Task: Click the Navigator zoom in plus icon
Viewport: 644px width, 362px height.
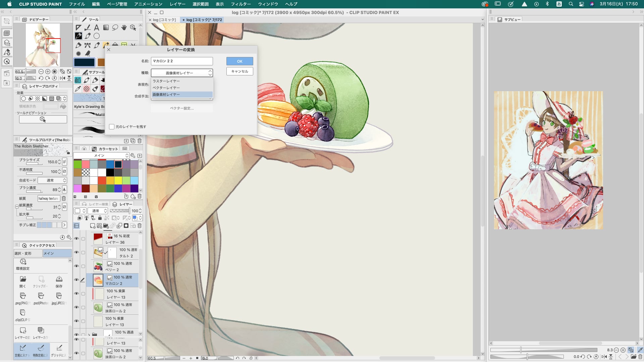Action: coord(48,71)
